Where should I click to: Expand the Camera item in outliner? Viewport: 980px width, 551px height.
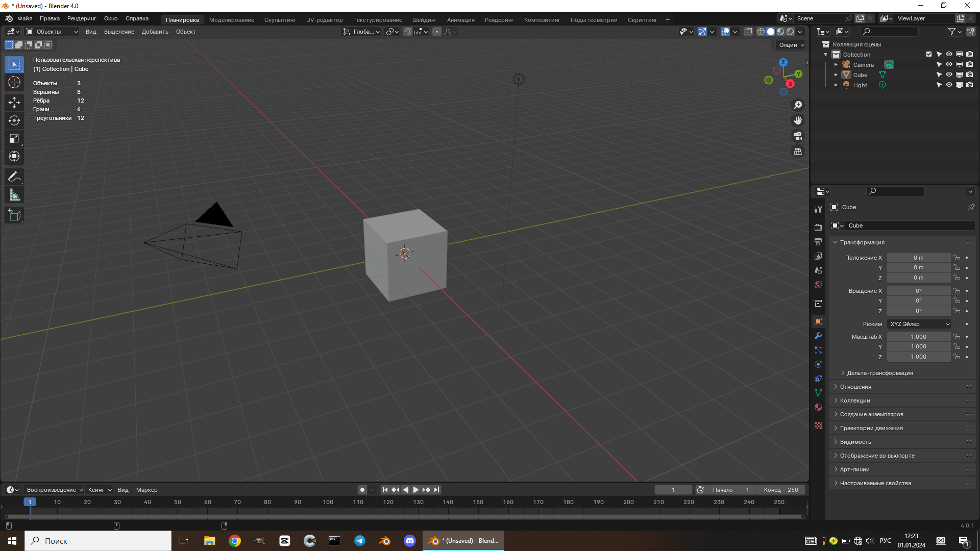(x=836, y=65)
